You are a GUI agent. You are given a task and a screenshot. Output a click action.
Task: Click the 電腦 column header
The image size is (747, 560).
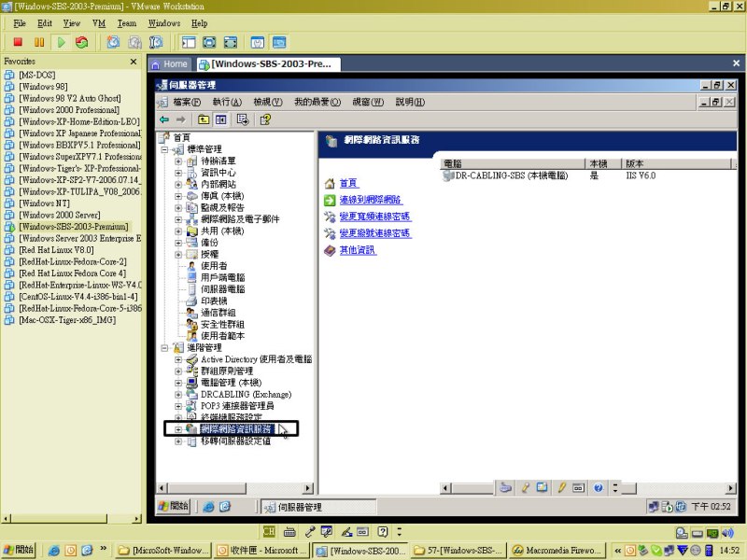click(x=512, y=164)
